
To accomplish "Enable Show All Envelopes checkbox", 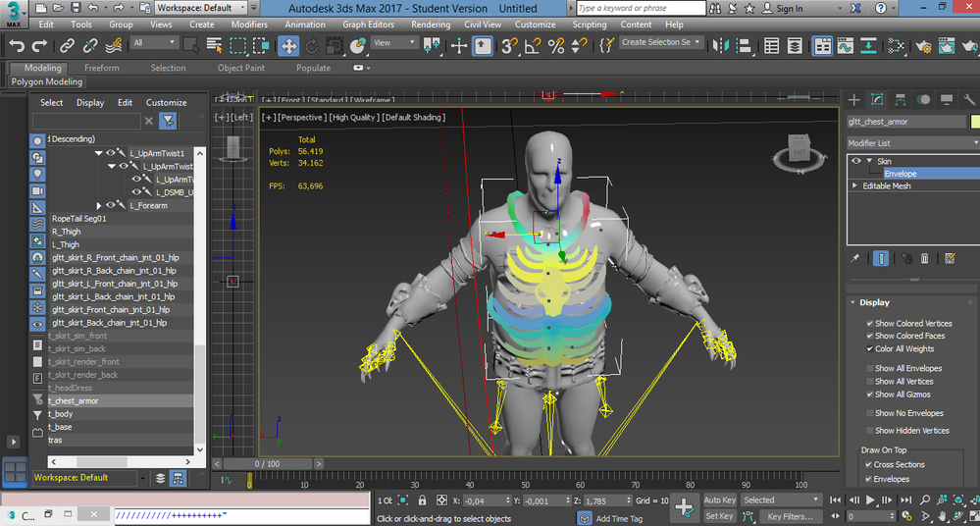I will coord(869,368).
